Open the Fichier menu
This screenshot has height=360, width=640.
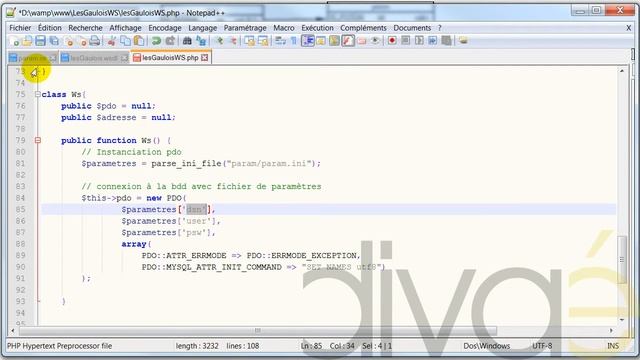20,28
